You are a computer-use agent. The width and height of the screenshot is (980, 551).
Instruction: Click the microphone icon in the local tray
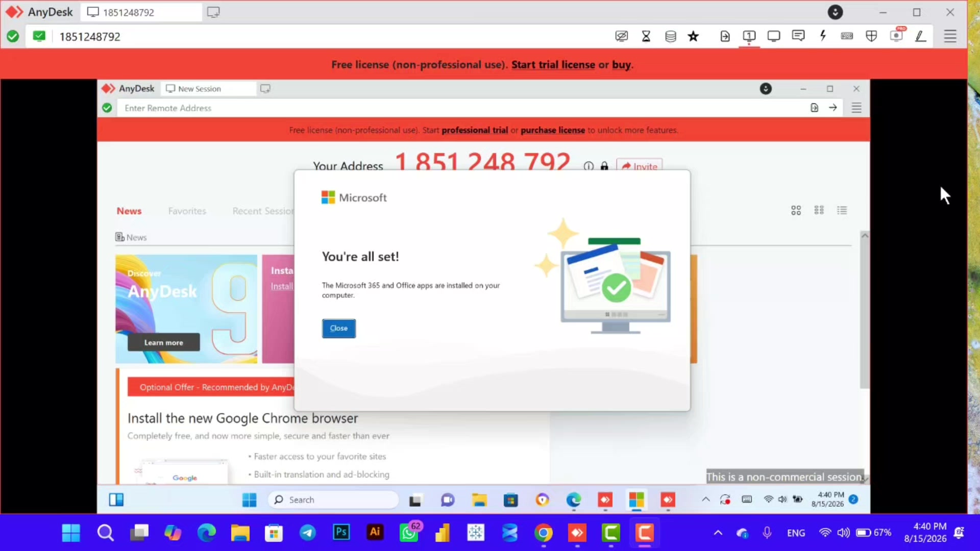767,533
